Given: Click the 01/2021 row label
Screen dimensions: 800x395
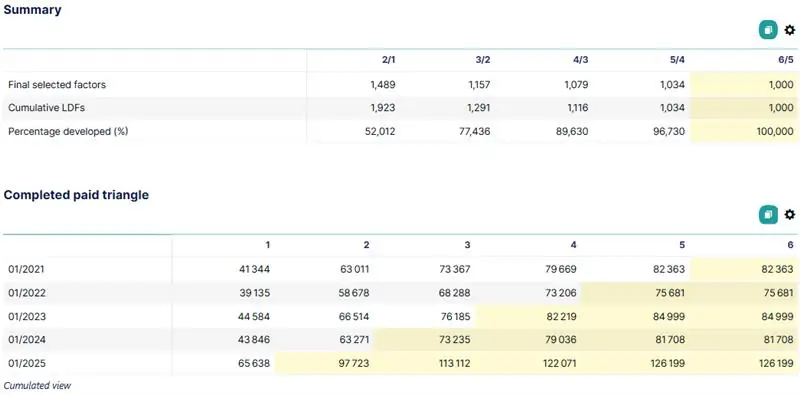Looking at the screenshot, I should pyautogui.click(x=27, y=269).
